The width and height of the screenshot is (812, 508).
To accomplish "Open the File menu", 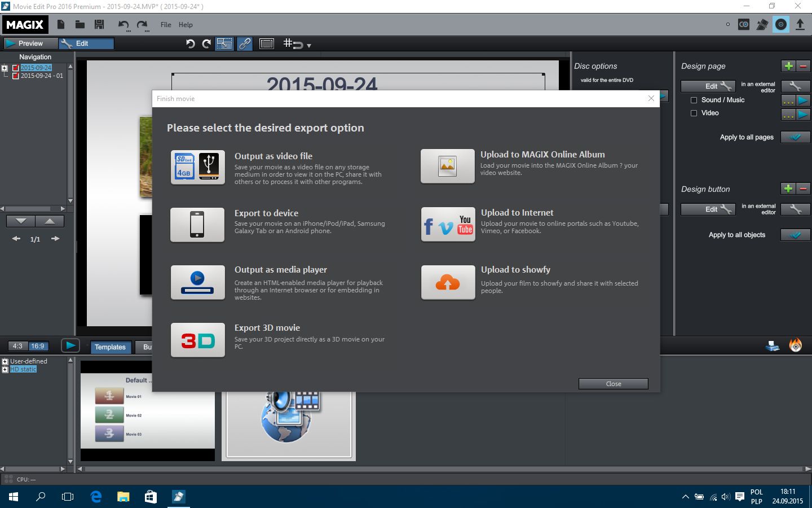I will pos(166,25).
